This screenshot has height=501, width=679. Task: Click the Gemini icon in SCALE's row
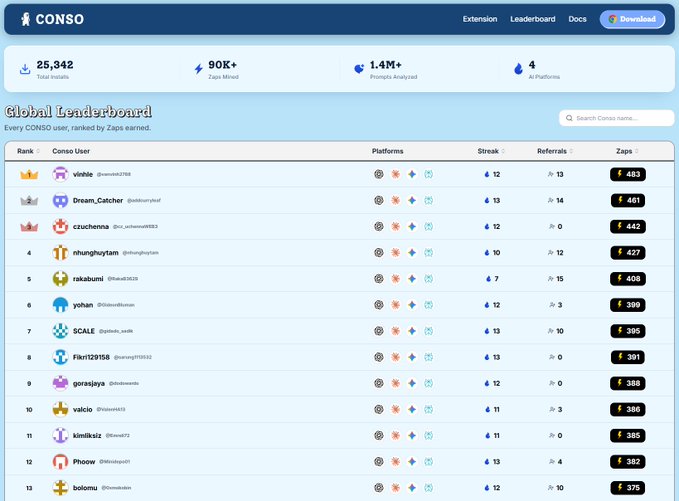(x=412, y=331)
